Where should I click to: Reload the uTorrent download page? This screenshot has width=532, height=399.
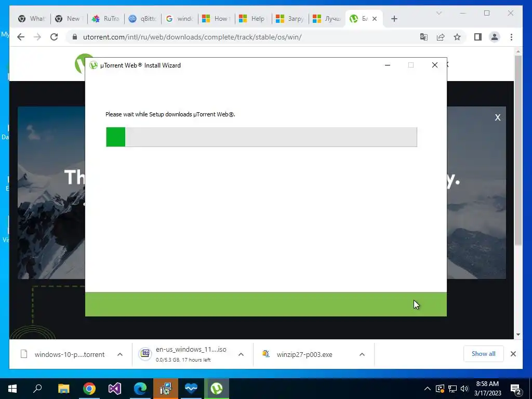pos(54,37)
